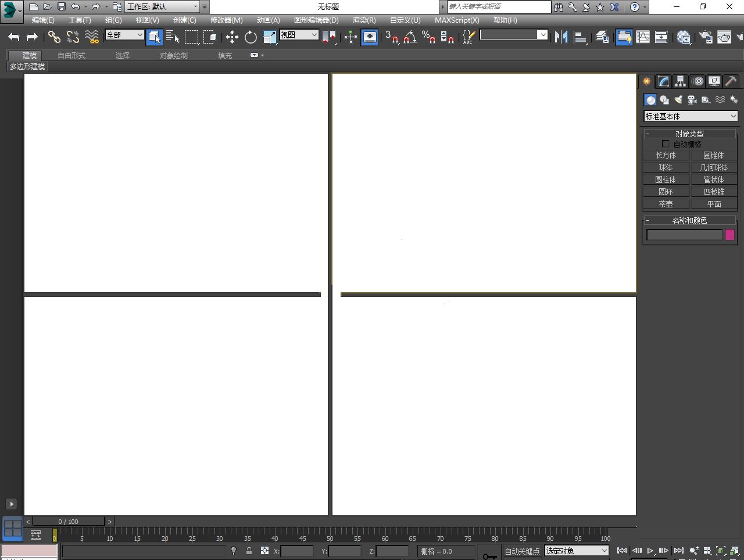
Task: Open the 修改器(M) menu
Action: pos(226,20)
